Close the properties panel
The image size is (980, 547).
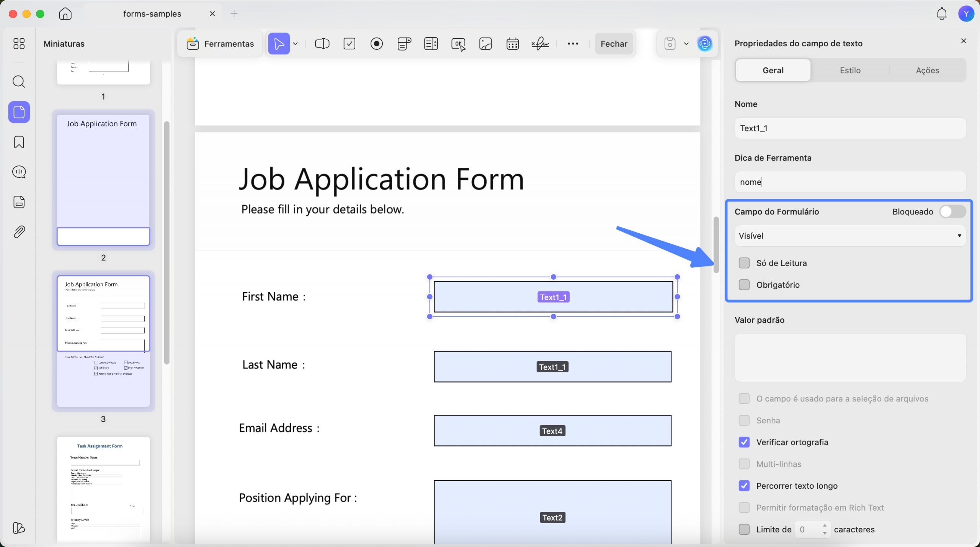tap(964, 41)
